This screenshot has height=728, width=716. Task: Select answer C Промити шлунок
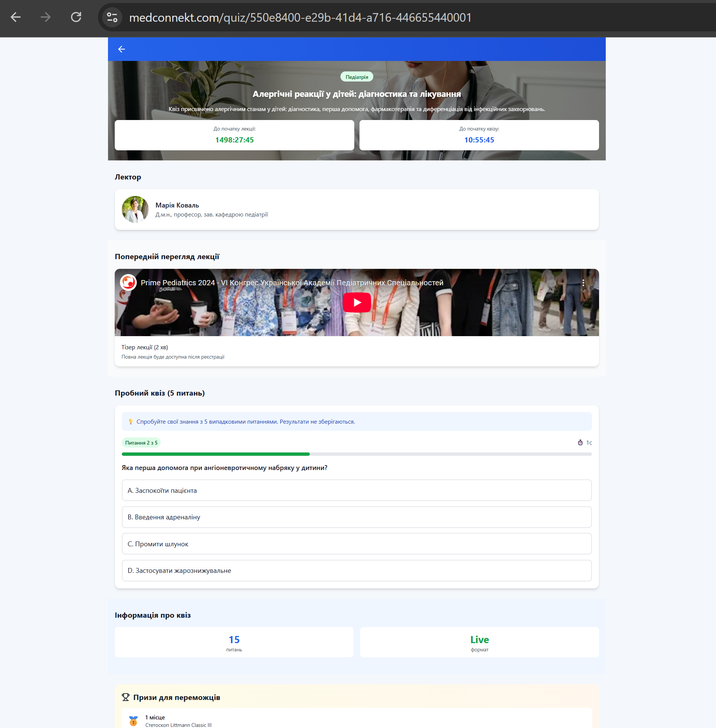(x=357, y=544)
